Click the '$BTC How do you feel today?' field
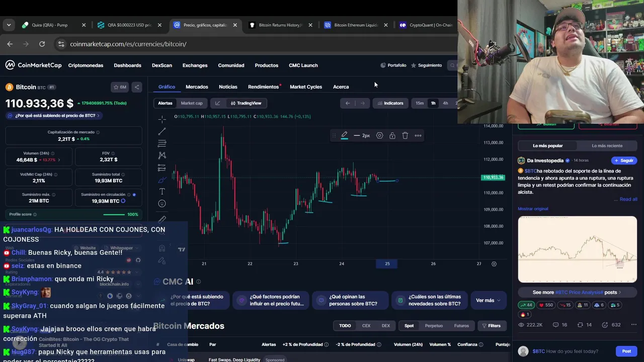Viewport: 644px width, 362px height. [573, 351]
